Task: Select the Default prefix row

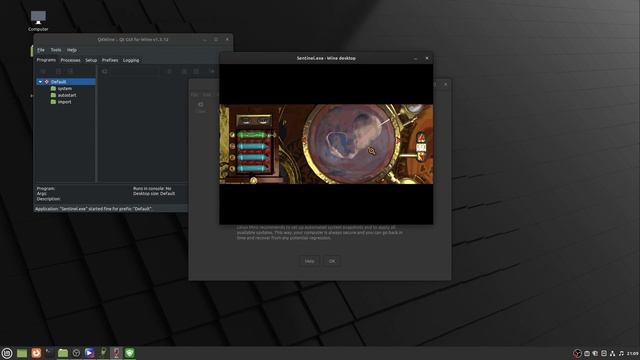Action: point(66,82)
